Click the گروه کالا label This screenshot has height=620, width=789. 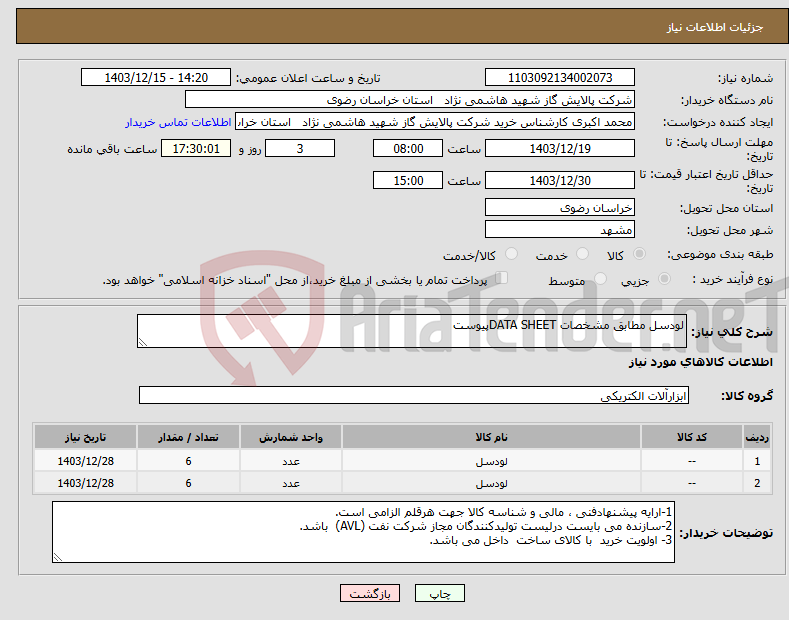coord(747,396)
